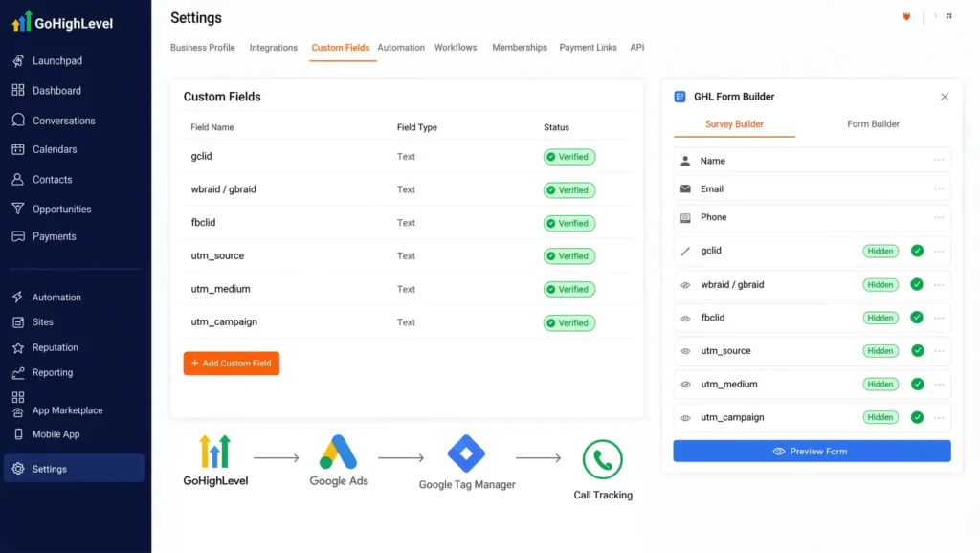980x553 pixels.
Task: Open more options for wbraid / gbraid field
Action: (x=939, y=285)
